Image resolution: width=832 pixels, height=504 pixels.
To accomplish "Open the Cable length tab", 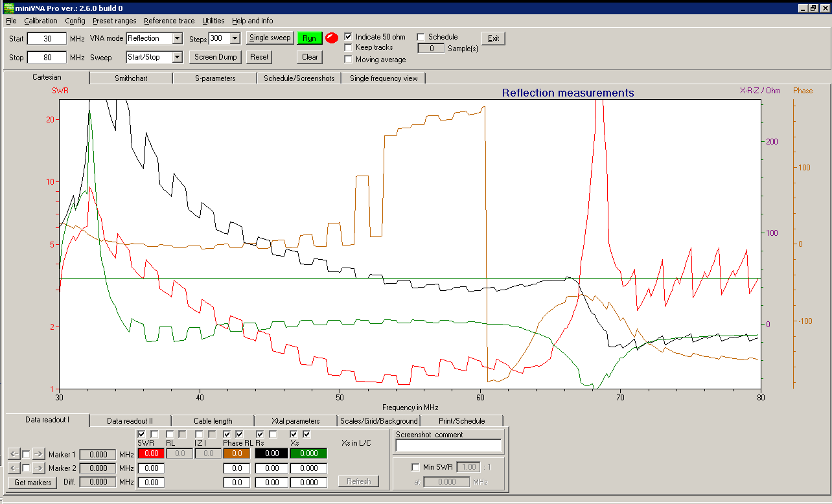I will [213, 421].
